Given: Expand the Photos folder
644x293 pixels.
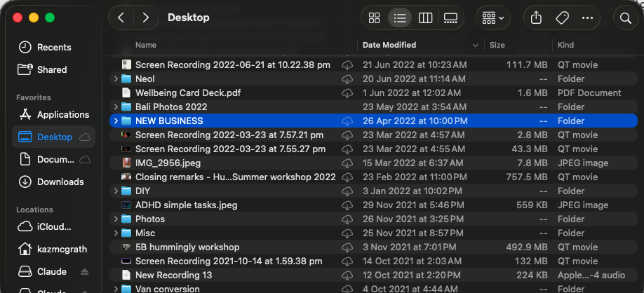Looking at the screenshot, I should point(116,219).
